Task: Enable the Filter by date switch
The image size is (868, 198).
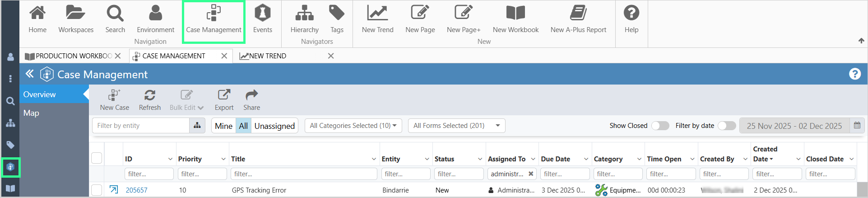Action: (x=727, y=126)
